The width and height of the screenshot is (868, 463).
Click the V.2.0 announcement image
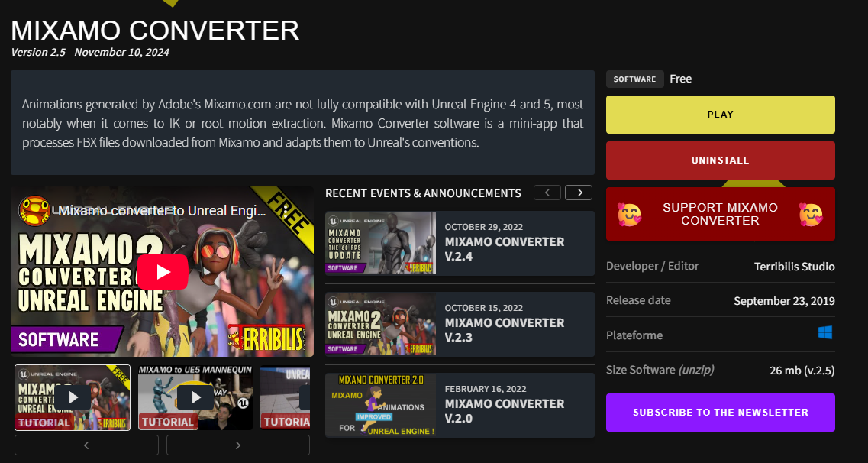(380, 405)
